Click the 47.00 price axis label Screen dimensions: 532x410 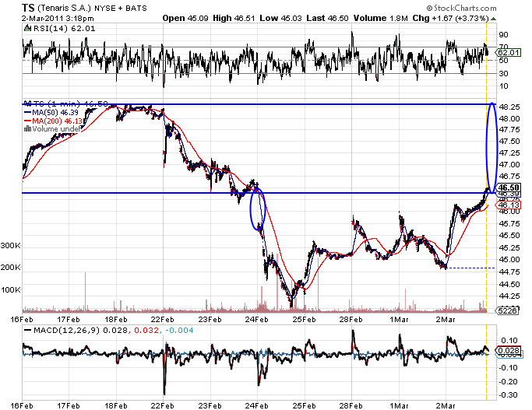click(x=509, y=165)
